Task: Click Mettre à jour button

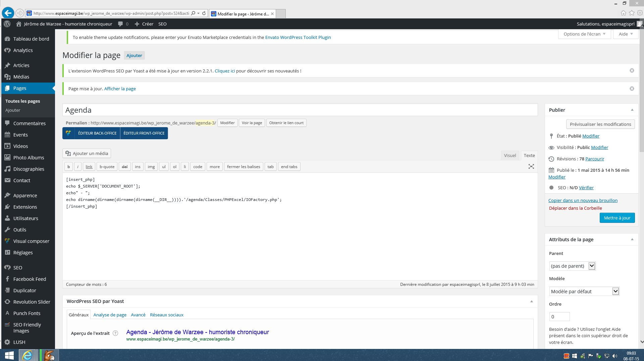Action: point(617,218)
